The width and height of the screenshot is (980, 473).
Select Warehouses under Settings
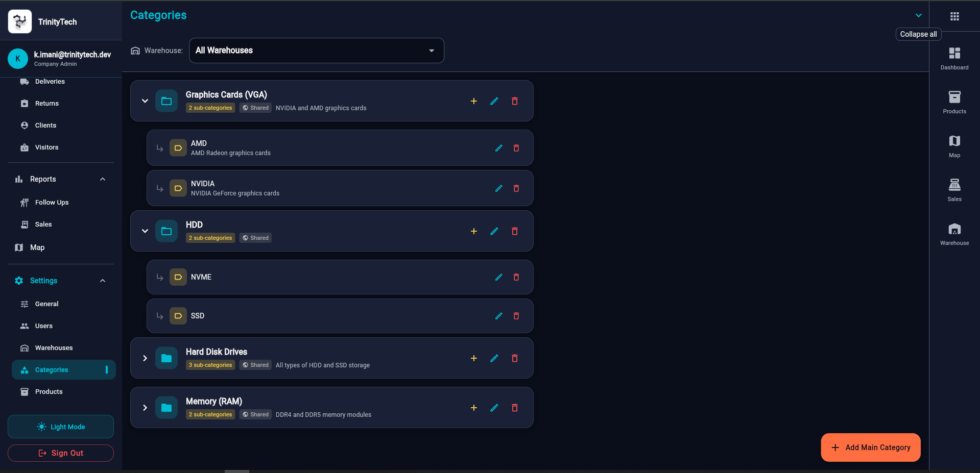point(53,347)
